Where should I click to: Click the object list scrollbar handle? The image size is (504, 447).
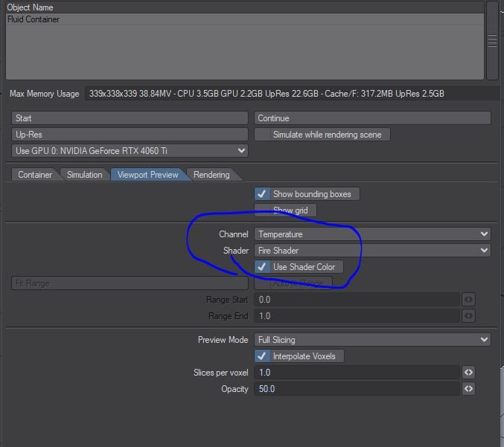coord(492,41)
